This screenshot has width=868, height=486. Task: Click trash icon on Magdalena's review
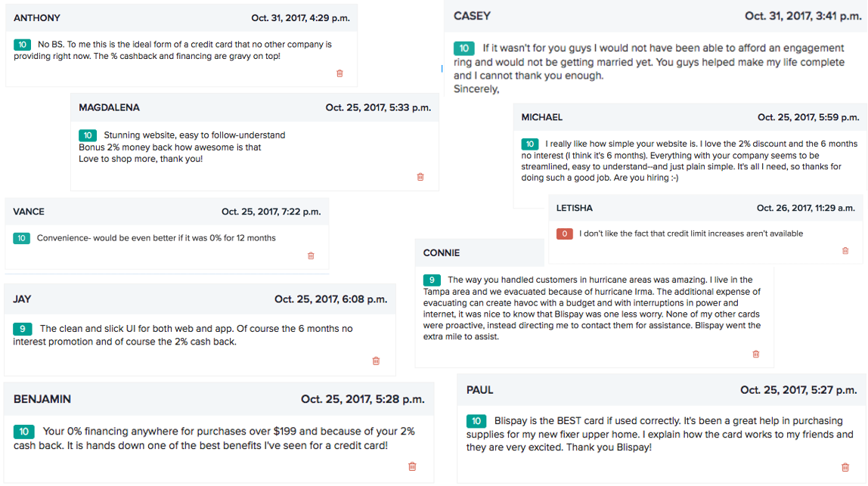tap(420, 177)
